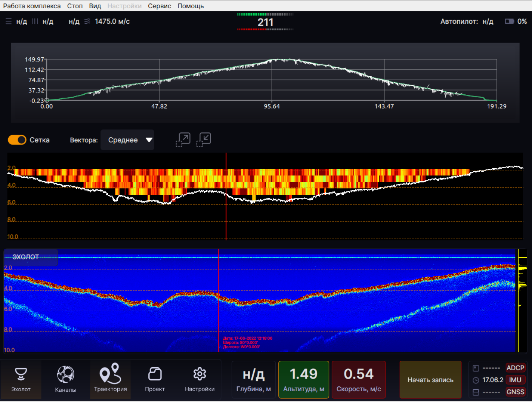
Task: Open the Проект folder icon
Action: pos(155,374)
